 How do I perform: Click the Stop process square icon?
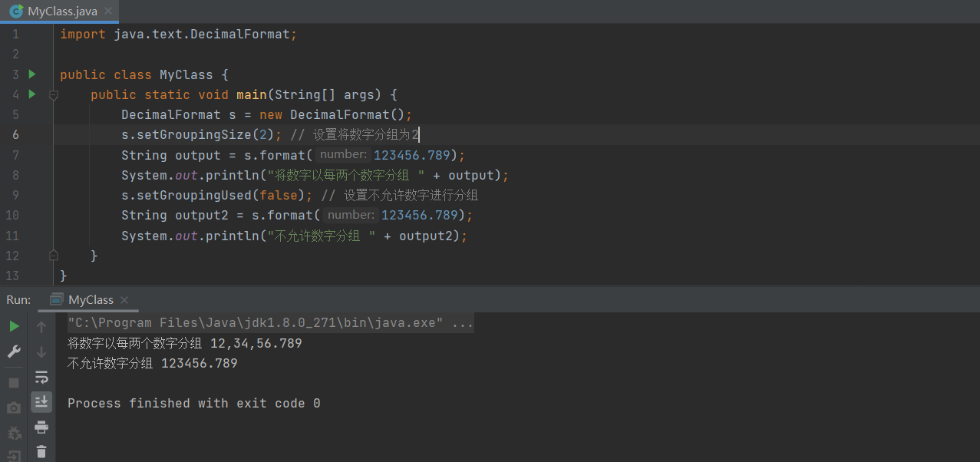tap(14, 382)
